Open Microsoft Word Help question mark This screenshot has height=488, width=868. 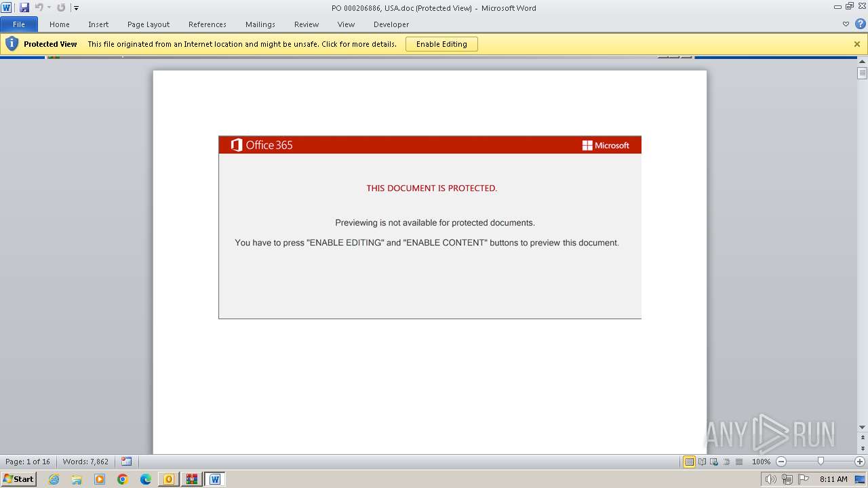(x=860, y=24)
